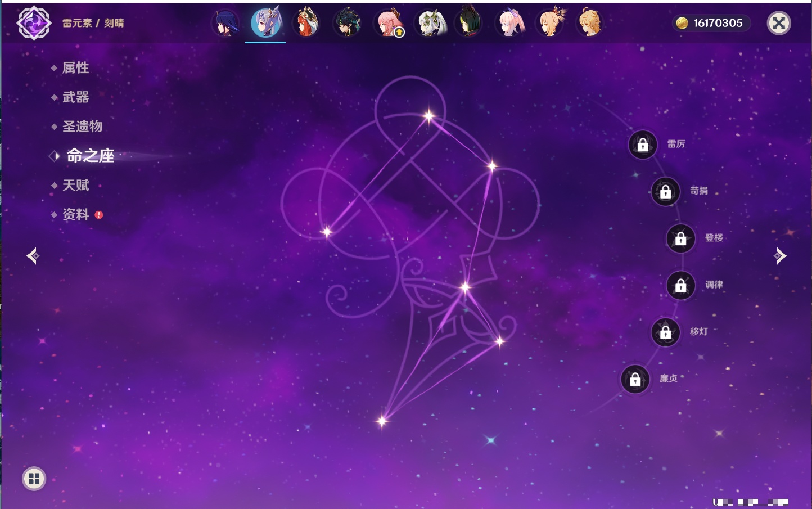Image resolution: width=812 pixels, height=509 pixels.
Task: Click the 雷元素 / 刻晴 title text
Action: pyautogui.click(x=93, y=23)
